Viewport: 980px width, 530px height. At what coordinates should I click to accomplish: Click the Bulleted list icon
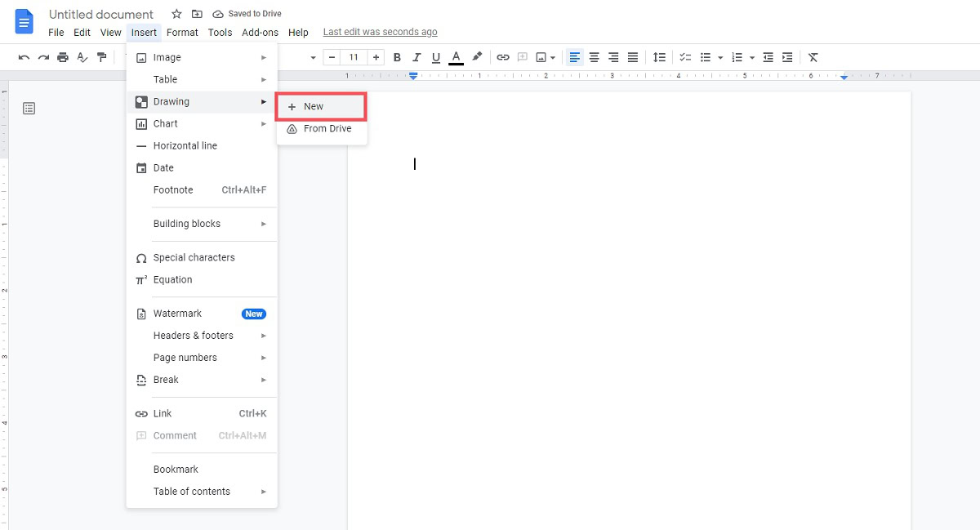click(706, 57)
